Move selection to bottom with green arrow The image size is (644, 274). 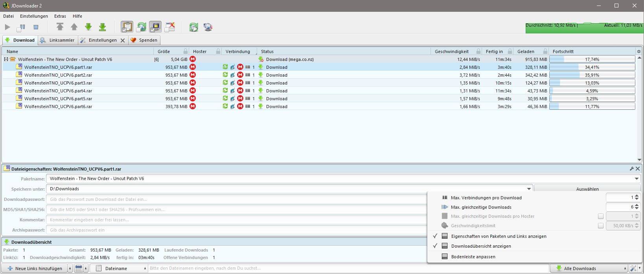(102, 27)
